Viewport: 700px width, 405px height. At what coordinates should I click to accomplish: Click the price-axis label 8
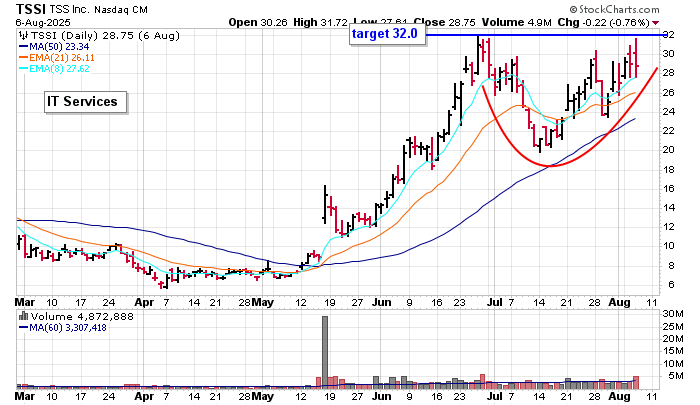671,266
